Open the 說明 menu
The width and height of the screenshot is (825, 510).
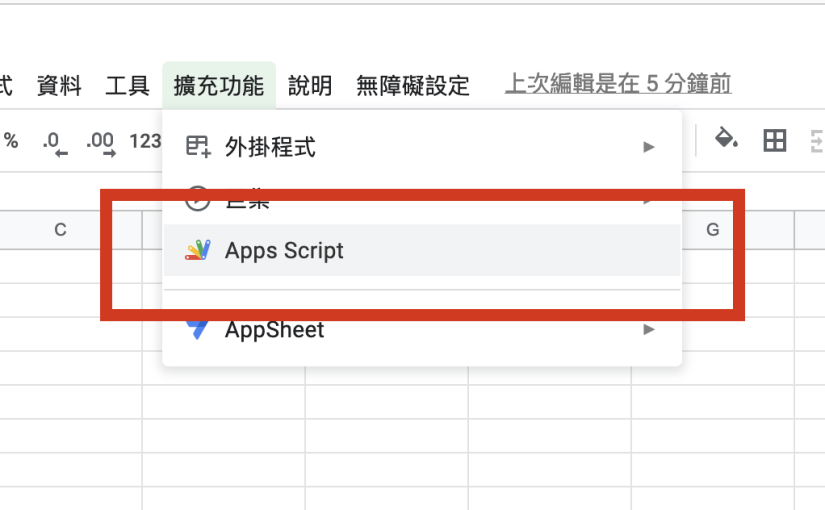pyautogui.click(x=310, y=85)
